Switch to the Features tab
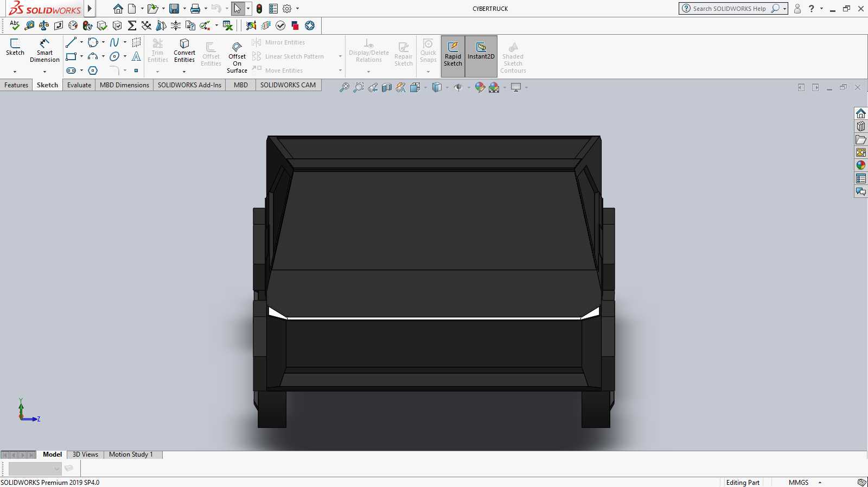Viewport: 868px width, 487px height. coord(16,85)
